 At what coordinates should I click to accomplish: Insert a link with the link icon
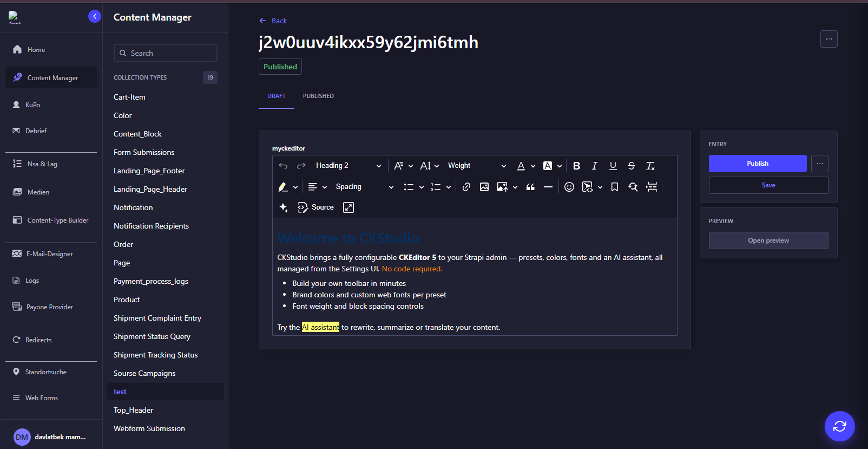tap(466, 187)
